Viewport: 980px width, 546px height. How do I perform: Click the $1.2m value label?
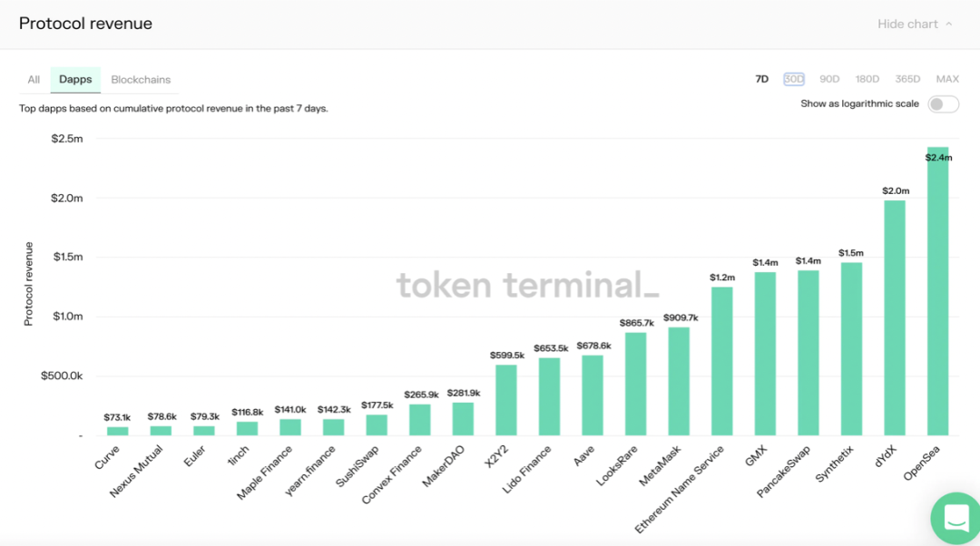[722, 278]
